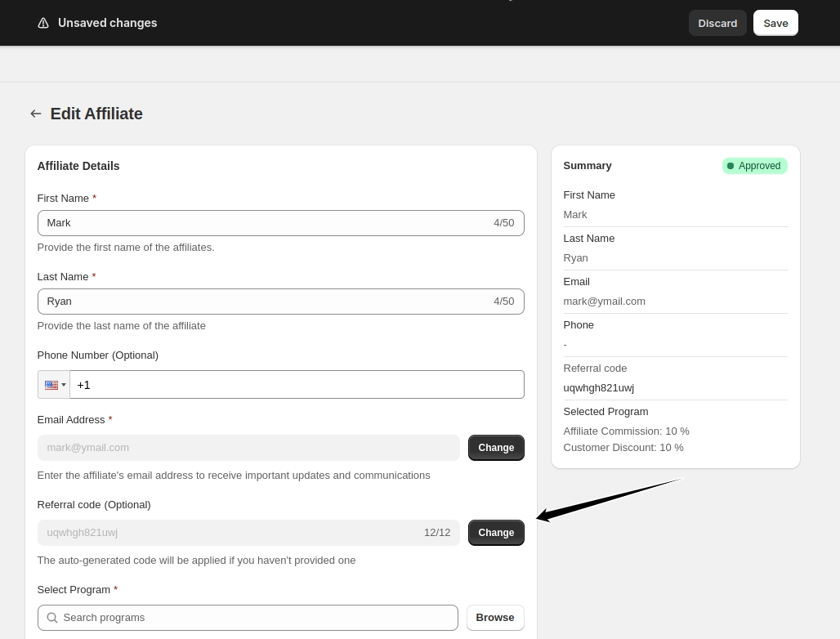Image resolution: width=840 pixels, height=639 pixels.
Task: Discard the unsaved changes
Action: (x=717, y=23)
